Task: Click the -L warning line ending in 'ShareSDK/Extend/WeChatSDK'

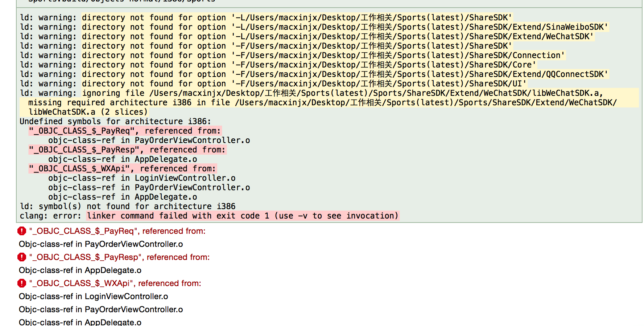Action: [x=307, y=36]
